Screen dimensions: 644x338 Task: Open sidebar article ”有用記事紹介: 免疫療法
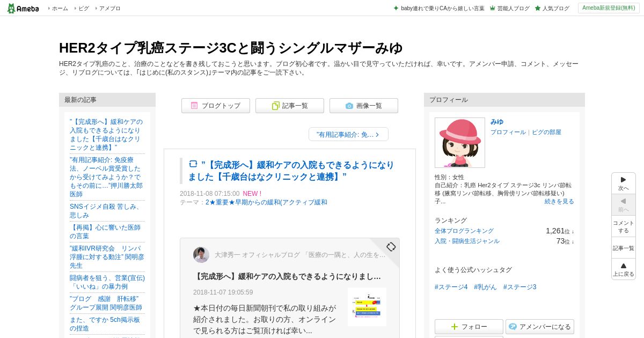point(106,177)
